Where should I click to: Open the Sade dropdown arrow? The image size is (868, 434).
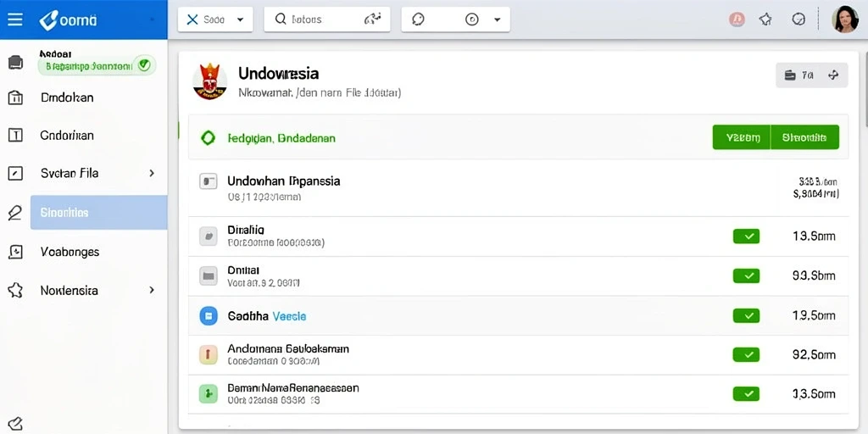[240, 20]
